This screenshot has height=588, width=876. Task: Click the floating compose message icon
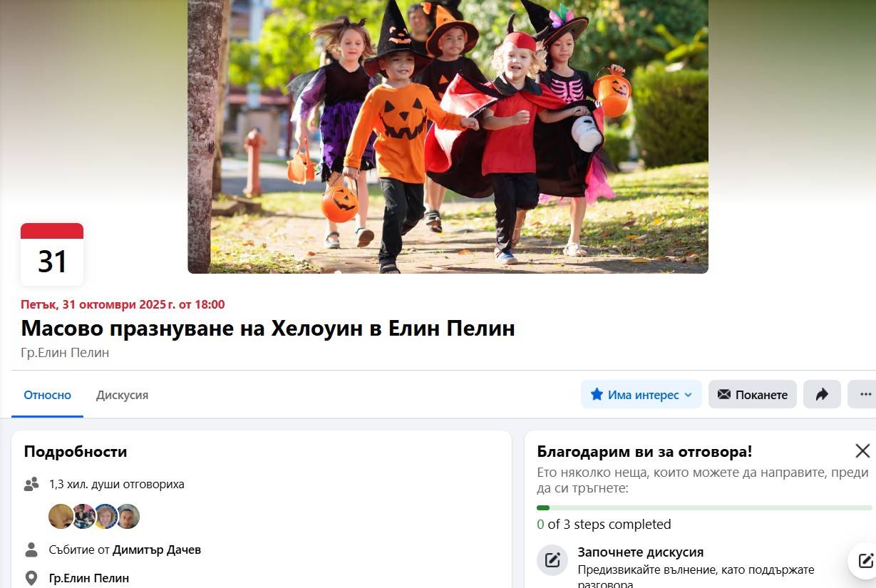pyautogui.click(x=863, y=560)
